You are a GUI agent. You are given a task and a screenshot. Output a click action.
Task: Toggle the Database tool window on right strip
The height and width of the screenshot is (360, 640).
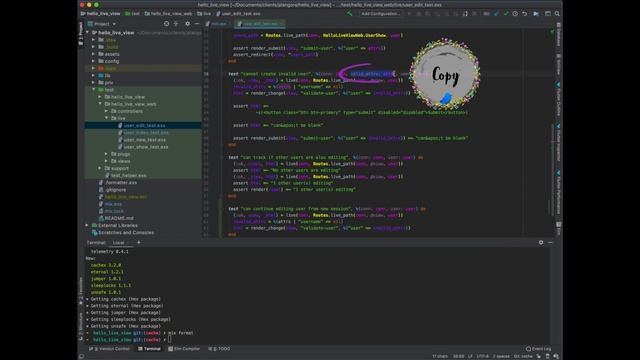558,34
